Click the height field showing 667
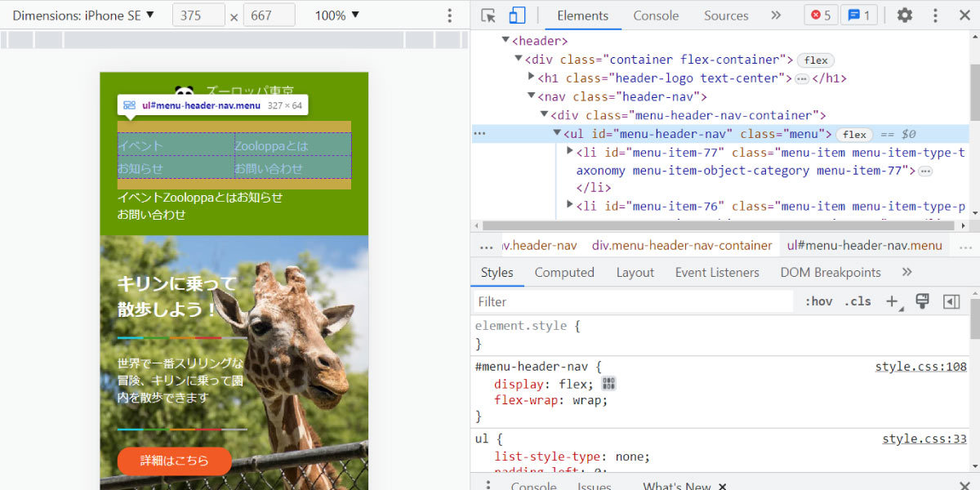The width and height of the screenshot is (980, 490). 269,16
